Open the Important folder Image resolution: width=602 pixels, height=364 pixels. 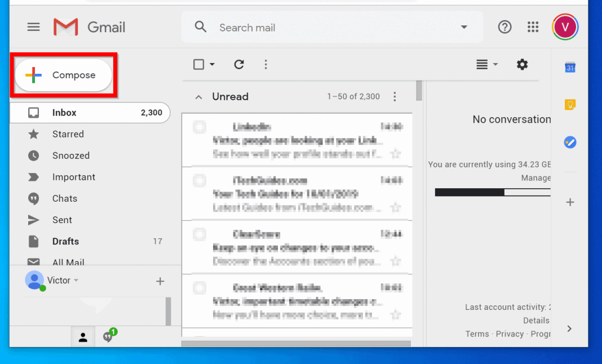90,177
